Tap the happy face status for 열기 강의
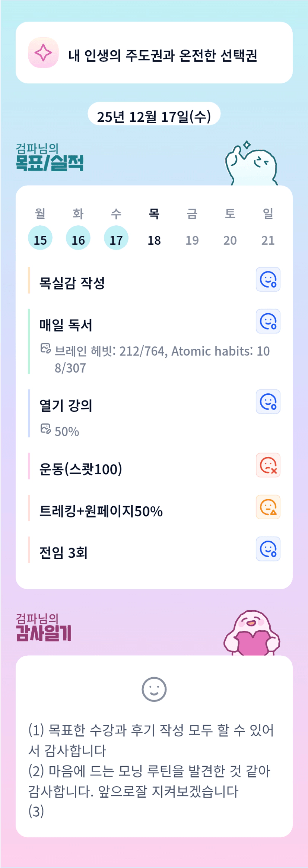The height and width of the screenshot is (868, 308). pos(268,402)
